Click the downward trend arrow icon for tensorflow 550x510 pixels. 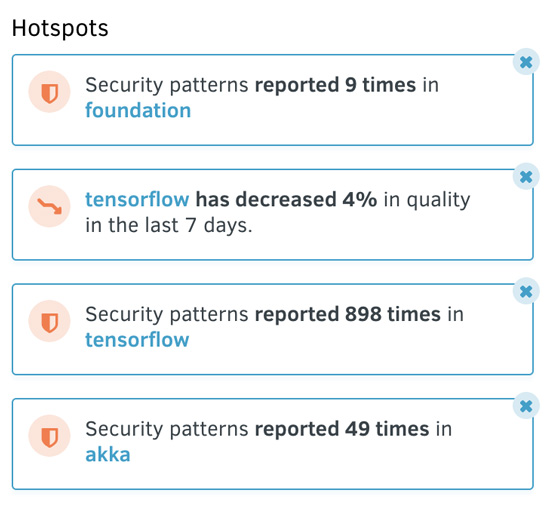[x=49, y=206]
